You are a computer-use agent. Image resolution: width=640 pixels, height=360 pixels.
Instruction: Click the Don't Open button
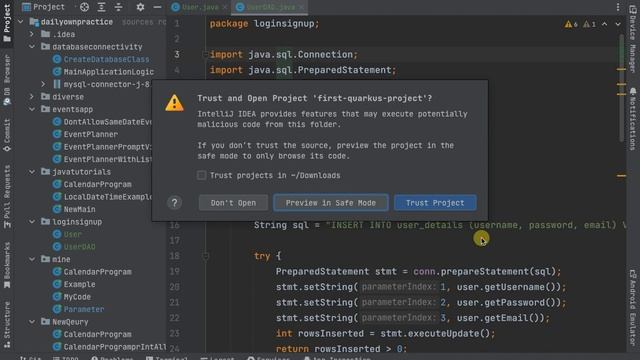click(x=233, y=203)
